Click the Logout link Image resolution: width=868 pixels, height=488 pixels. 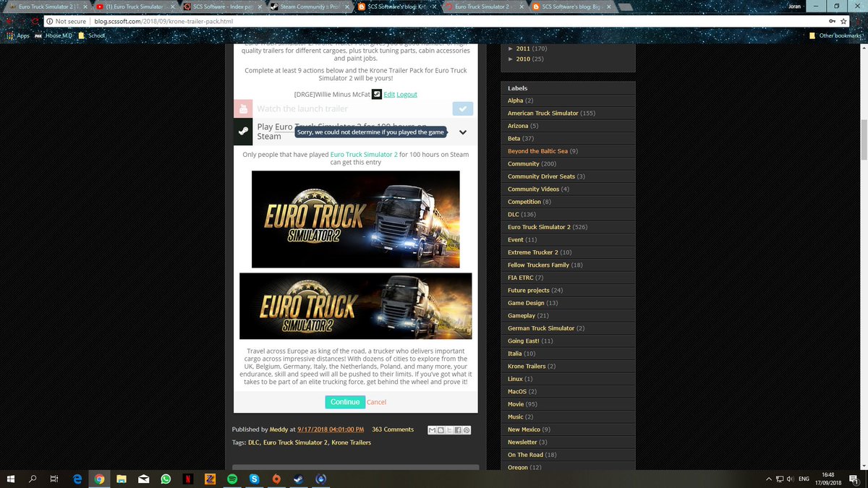[x=407, y=95]
